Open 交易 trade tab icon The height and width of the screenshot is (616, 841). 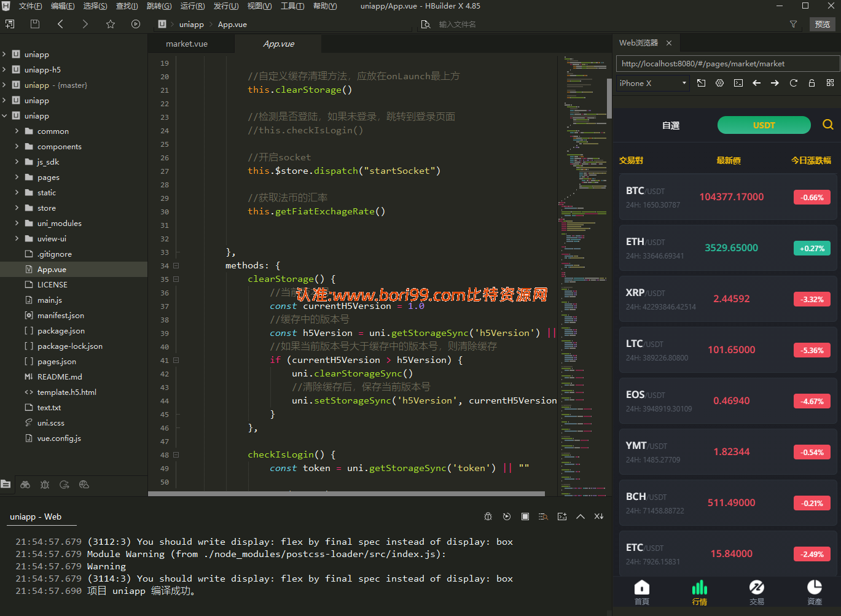coord(757,592)
